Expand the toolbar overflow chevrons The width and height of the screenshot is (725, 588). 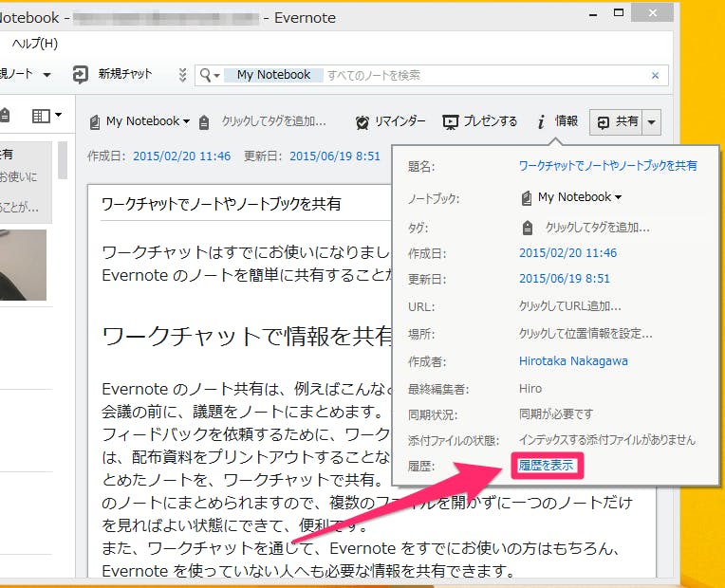(x=182, y=75)
